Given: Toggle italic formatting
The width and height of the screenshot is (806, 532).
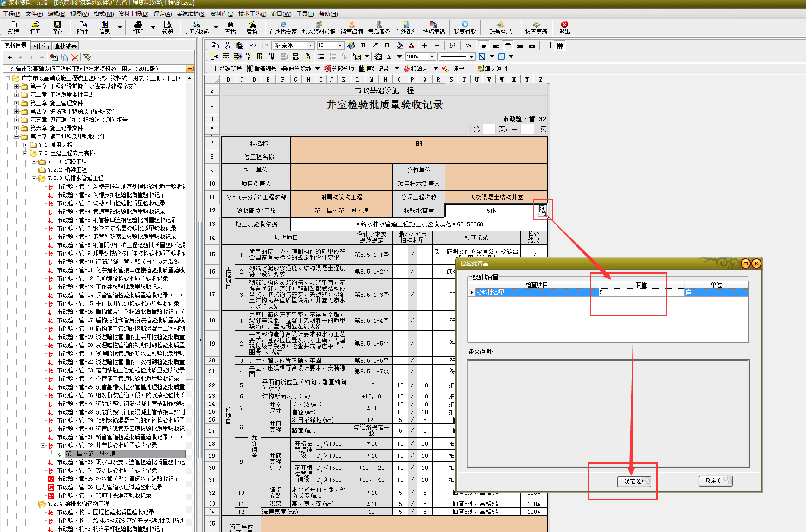Looking at the screenshot, I should [375, 45].
